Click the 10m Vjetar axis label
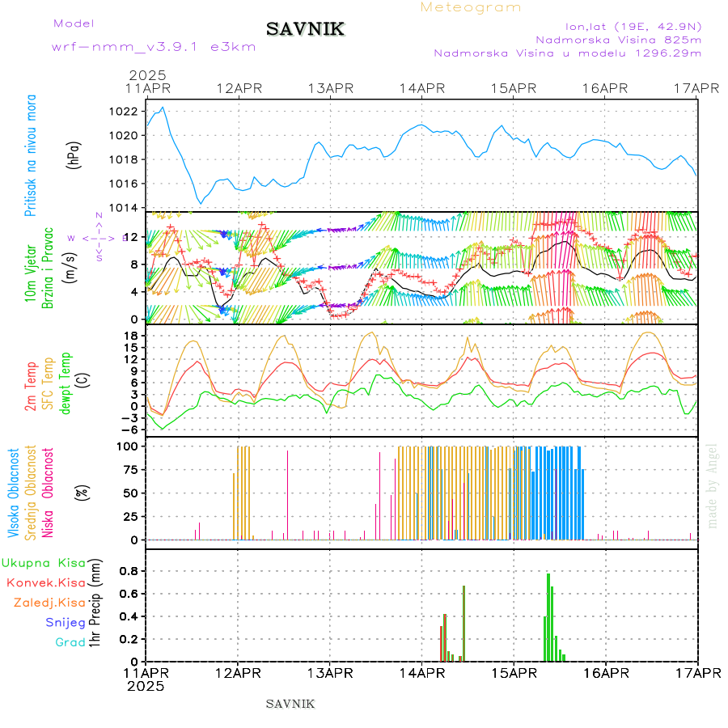The width and height of the screenshot is (728, 728). [31, 267]
